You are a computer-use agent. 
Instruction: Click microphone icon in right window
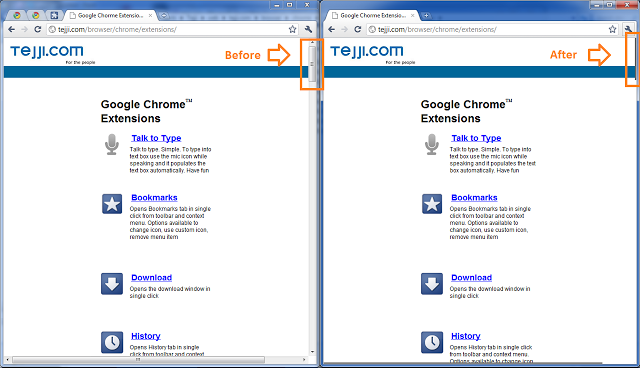click(432, 144)
